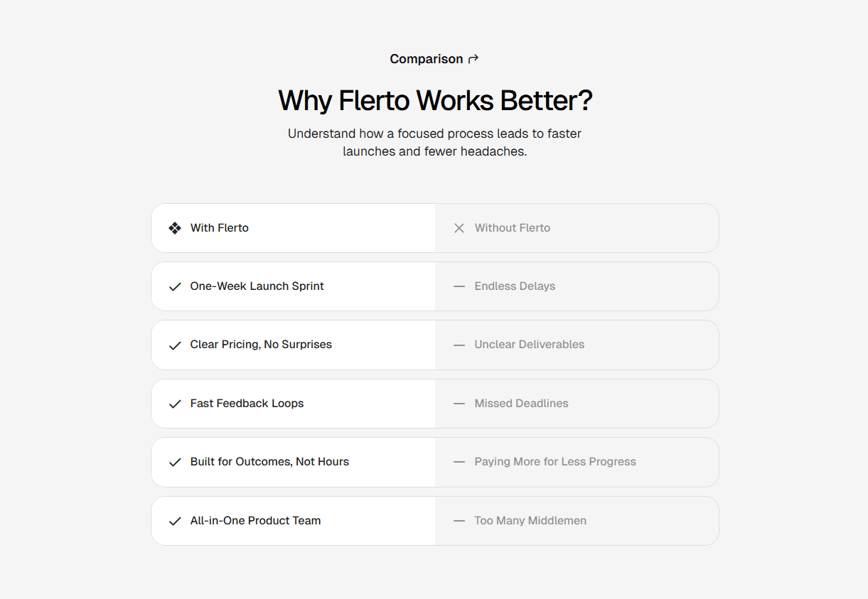Click the arrow icon after Comparison label
This screenshot has height=599, width=868.
tap(473, 58)
